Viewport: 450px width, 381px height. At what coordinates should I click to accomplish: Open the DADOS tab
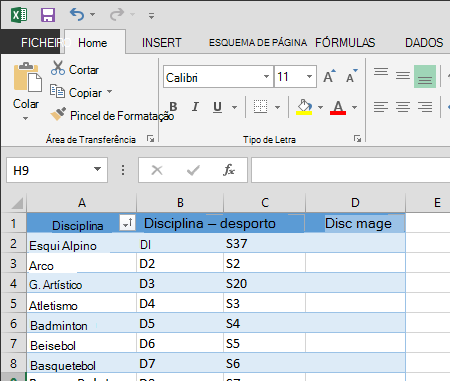[x=424, y=43]
